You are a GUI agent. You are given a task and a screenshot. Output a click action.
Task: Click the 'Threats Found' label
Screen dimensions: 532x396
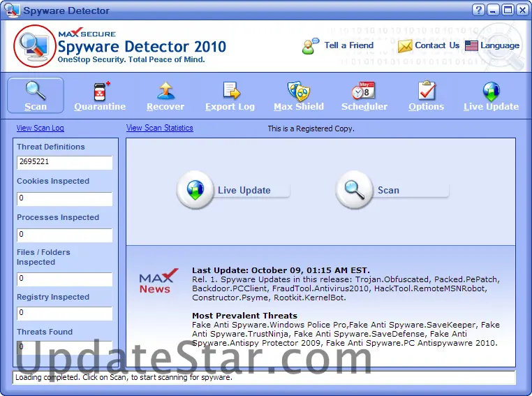[x=45, y=332]
